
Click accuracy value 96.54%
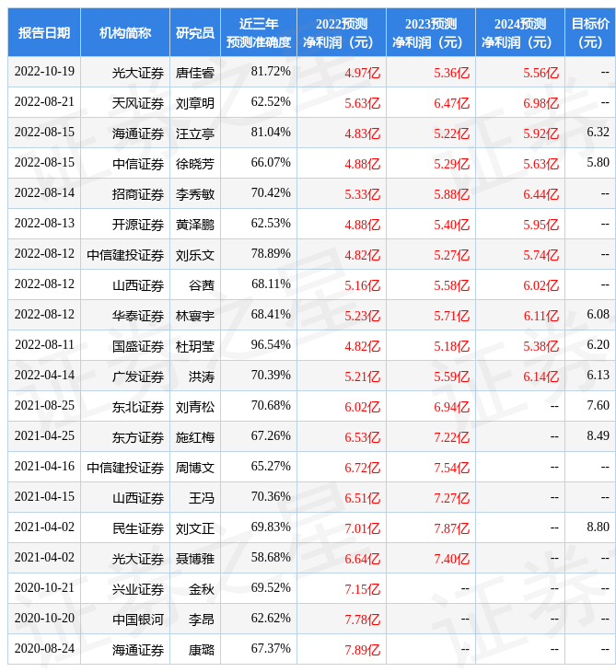[x=271, y=345]
